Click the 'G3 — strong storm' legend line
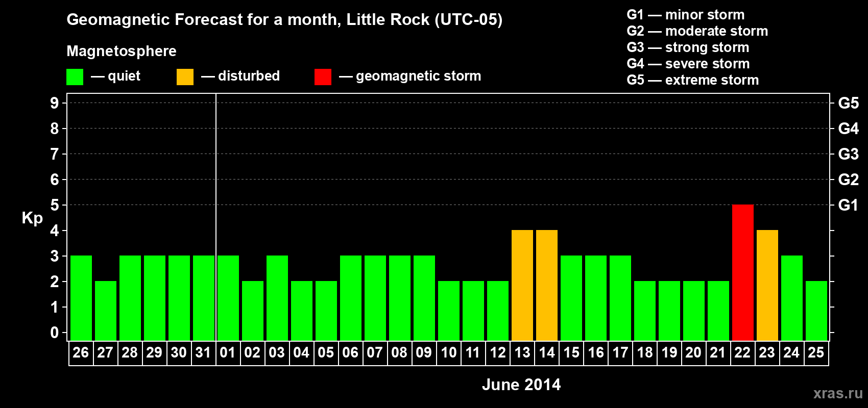Viewport: 868px width, 408px height. (x=688, y=47)
